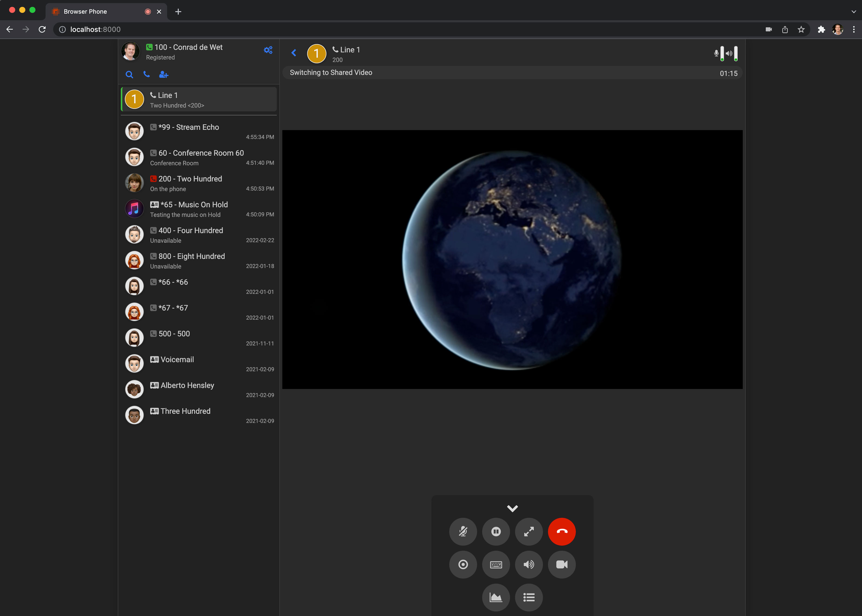
Task: Open audio output settings speaker button
Action: (x=529, y=564)
